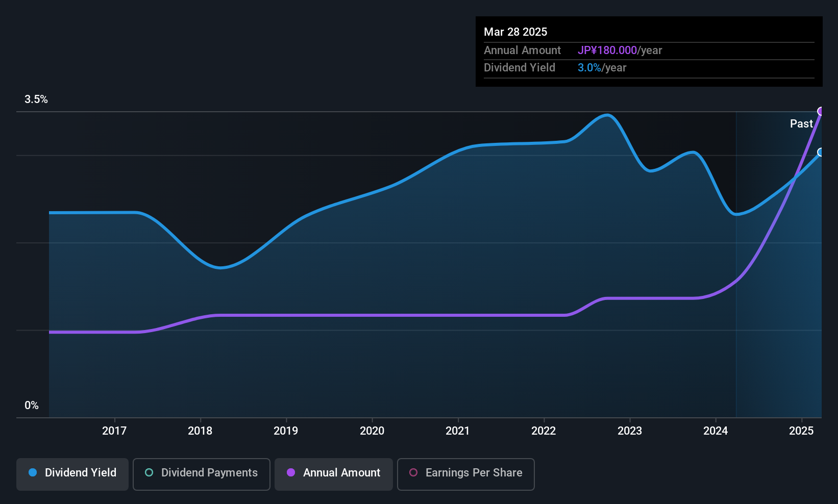This screenshot has height=504, width=838.
Task: Select the Past label on the chart
Action: pyautogui.click(x=801, y=123)
